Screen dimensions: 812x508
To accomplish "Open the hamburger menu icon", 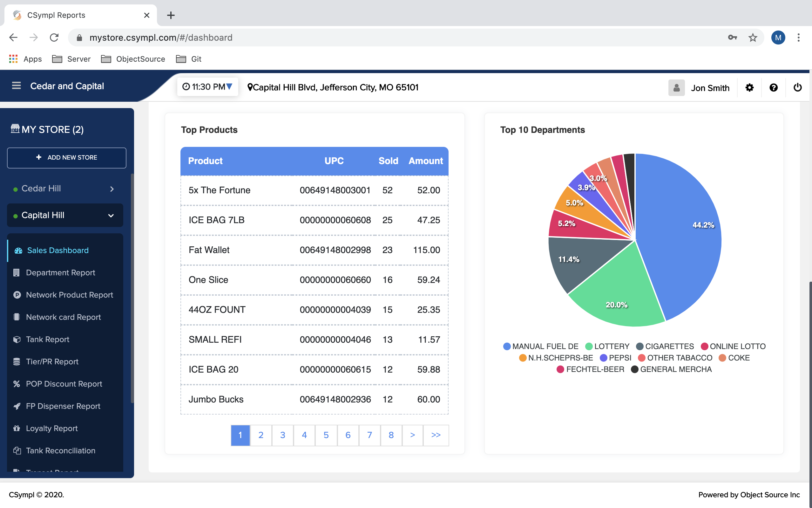I will (16, 86).
